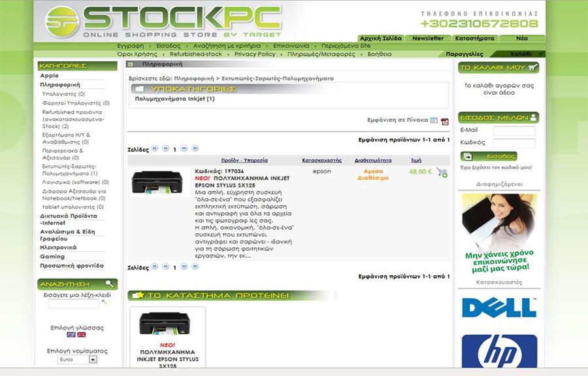Click next page arrow in bottom pagination
The image size is (588, 376).
coord(184,266)
